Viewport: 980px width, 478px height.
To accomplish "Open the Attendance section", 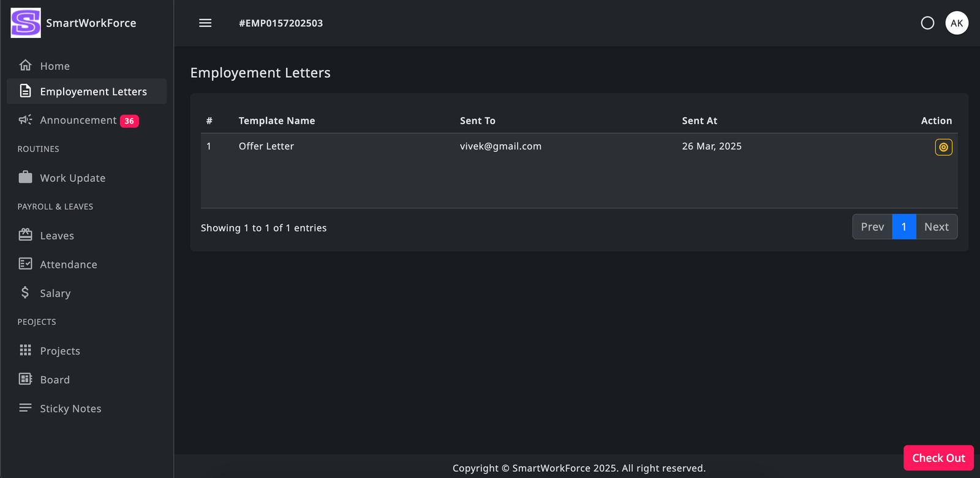I will coord(69,264).
